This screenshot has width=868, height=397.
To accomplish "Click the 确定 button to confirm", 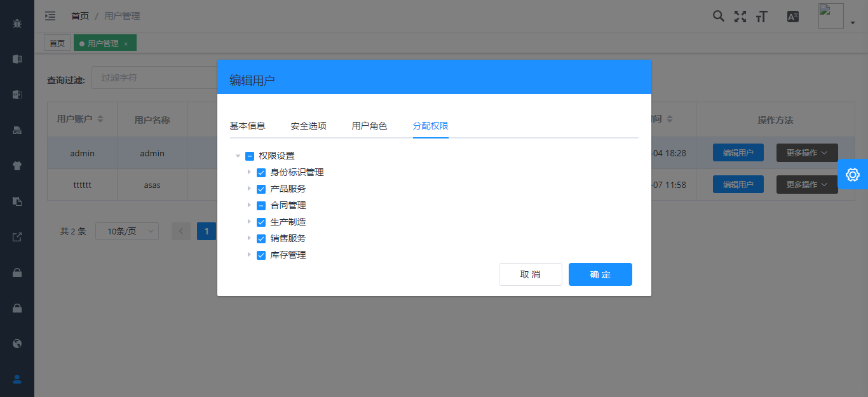I will pyautogui.click(x=600, y=274).
